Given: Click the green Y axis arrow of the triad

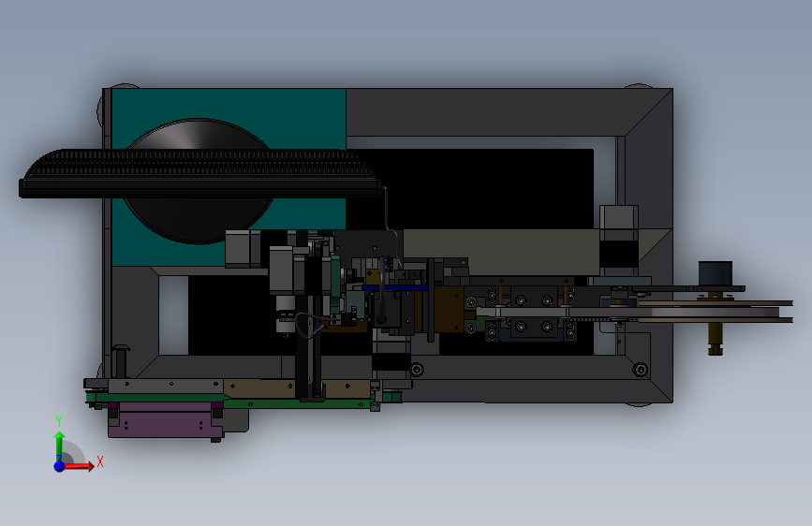Looking at the screenshot, I should click(x=60, y=446).
